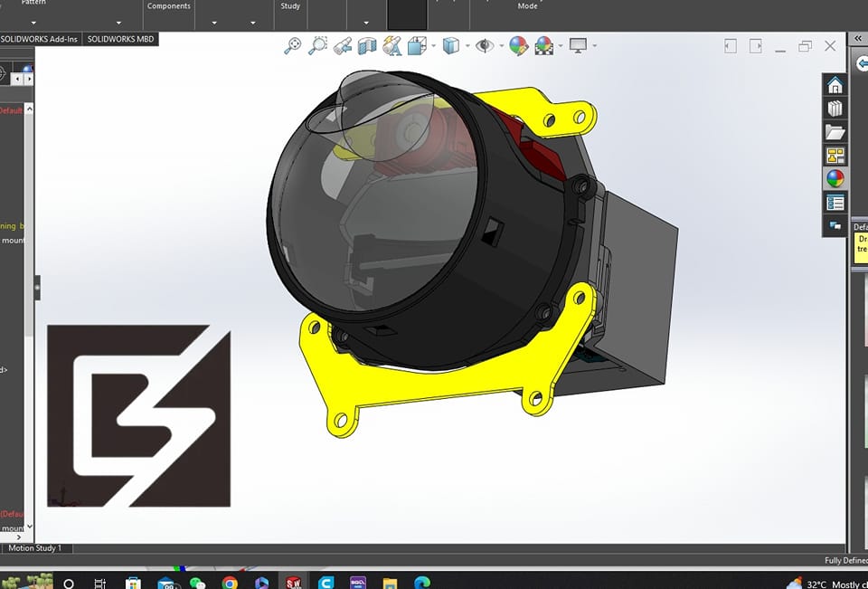This screenshot has height=589, width=868.
Task: Launch Microsoft Store from taskbar
Action: point(133,584)
